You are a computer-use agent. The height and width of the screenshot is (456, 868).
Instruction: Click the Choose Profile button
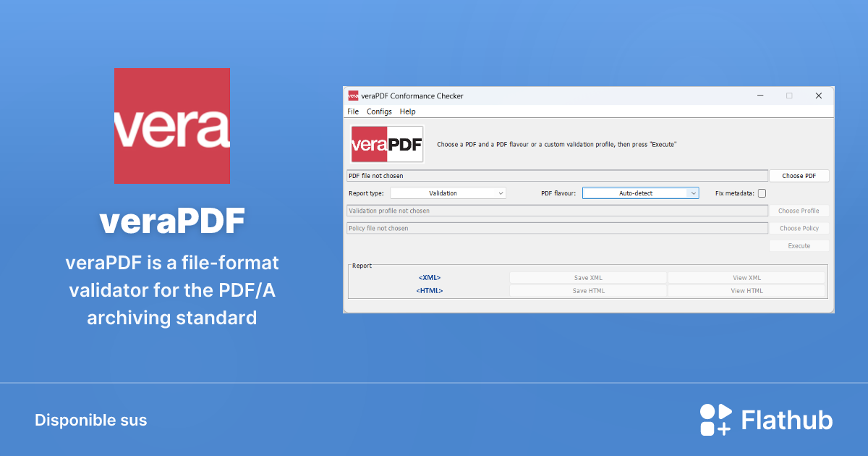tap(799, 211)
